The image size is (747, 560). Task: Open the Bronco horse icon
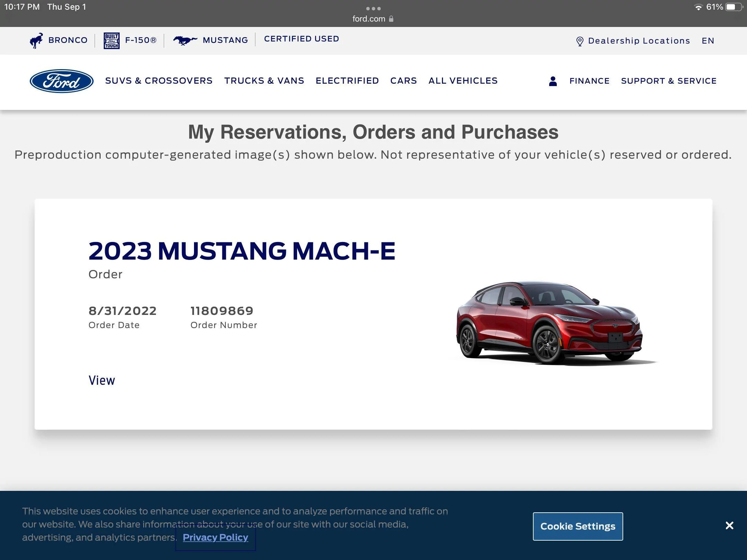[x=36, y=40]
